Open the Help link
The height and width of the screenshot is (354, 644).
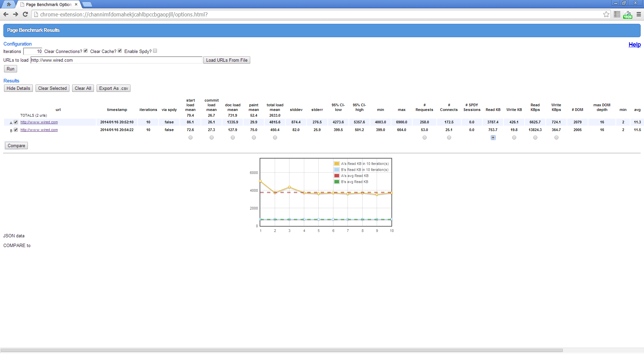[634, 45]
